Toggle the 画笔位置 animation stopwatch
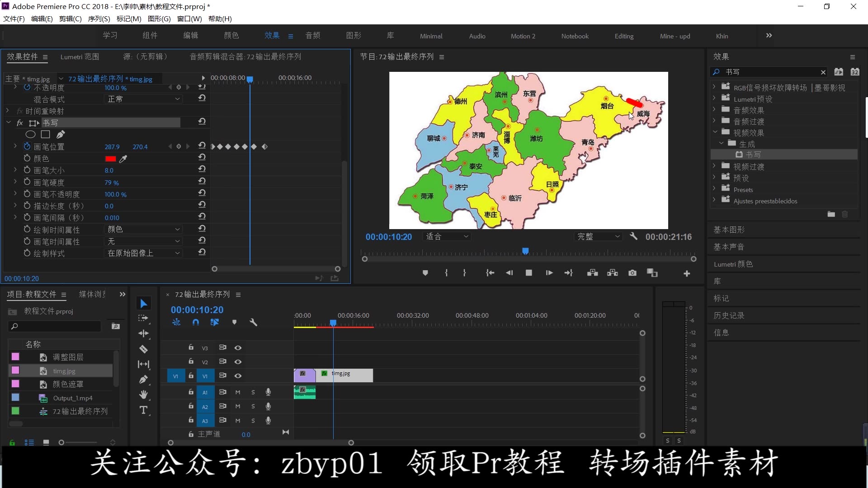Screen dimensions: 868x488 coord(27,146)
